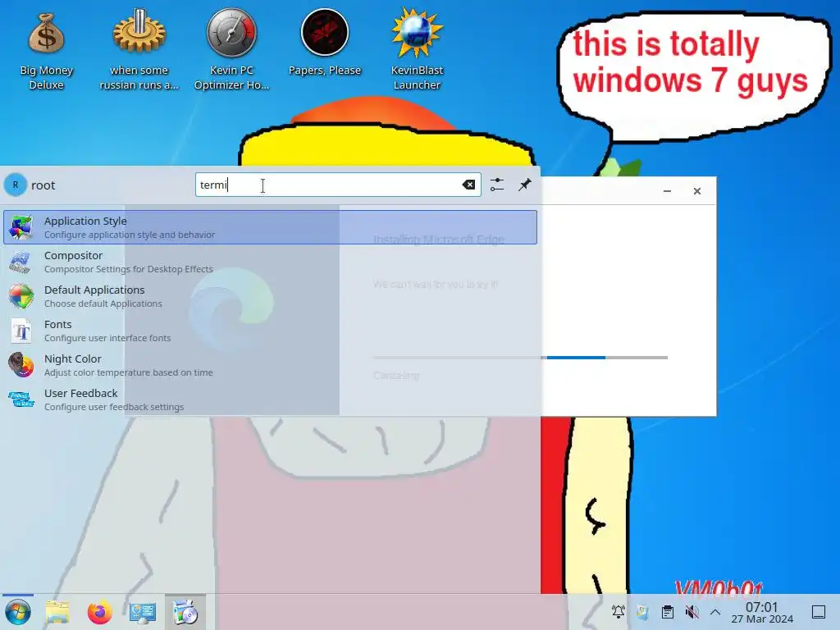Click the Compositor icon
The width and height of the screenshot is (840, 630).
(x=21, y=262)
